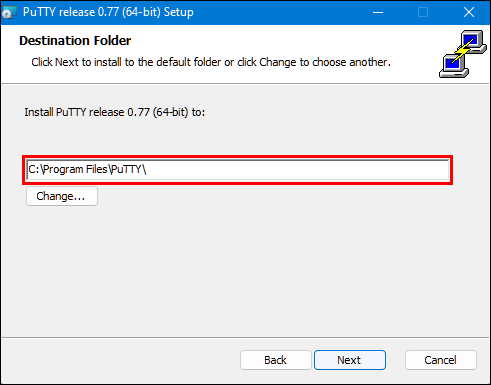The image size is (491, 385).
Task: Focus the C:\Program Files\PuTTY\ path field
Action: click(238, 170)
